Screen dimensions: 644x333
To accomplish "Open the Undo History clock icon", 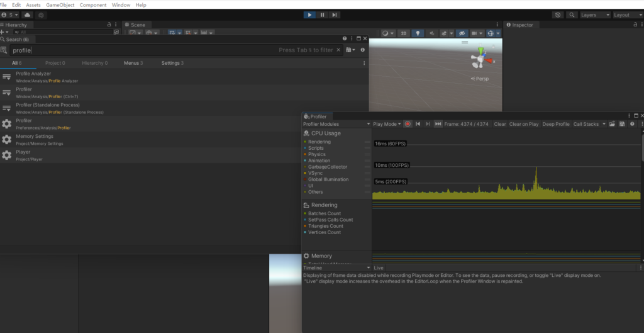I will [558, 14].
